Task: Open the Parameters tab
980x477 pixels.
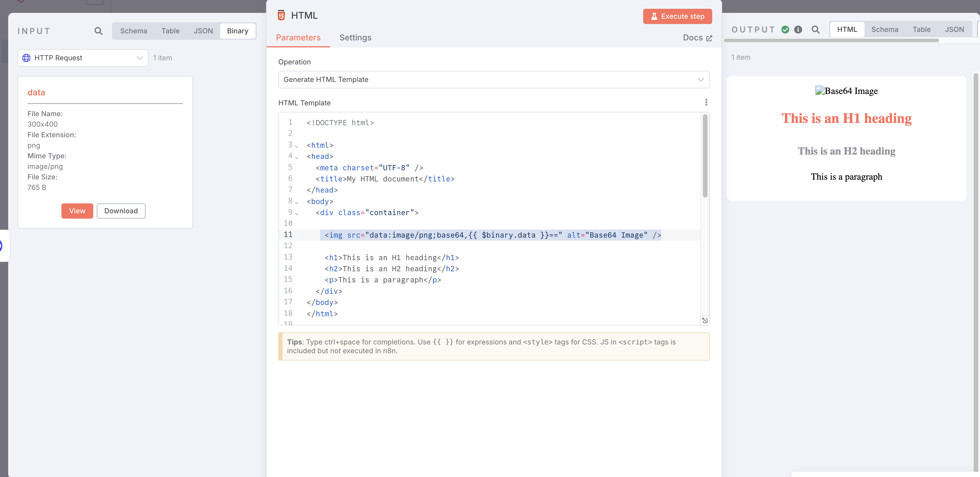Action: [x=298, y=38]
